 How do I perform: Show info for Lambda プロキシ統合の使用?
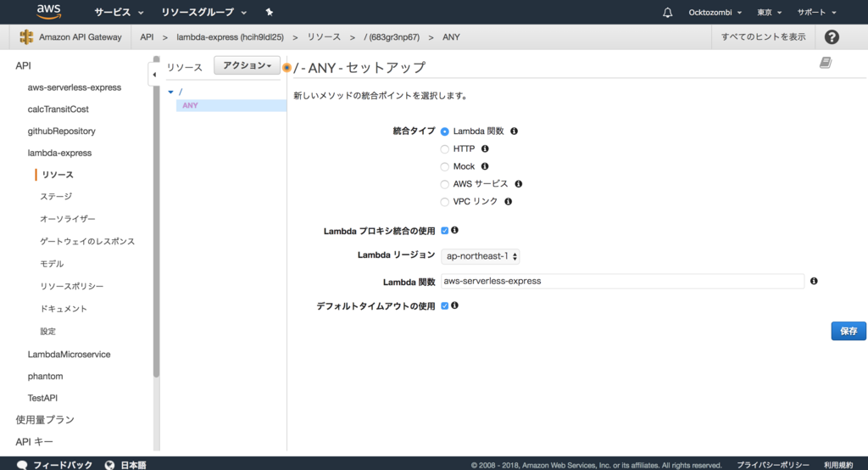[454, 230]
